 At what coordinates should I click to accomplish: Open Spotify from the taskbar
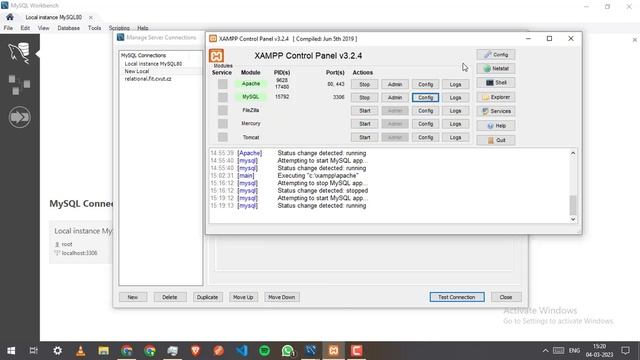(x=264, y=351)
